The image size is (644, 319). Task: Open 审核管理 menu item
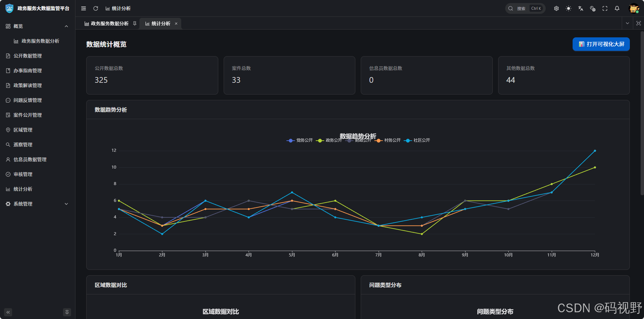coord(37,174)
